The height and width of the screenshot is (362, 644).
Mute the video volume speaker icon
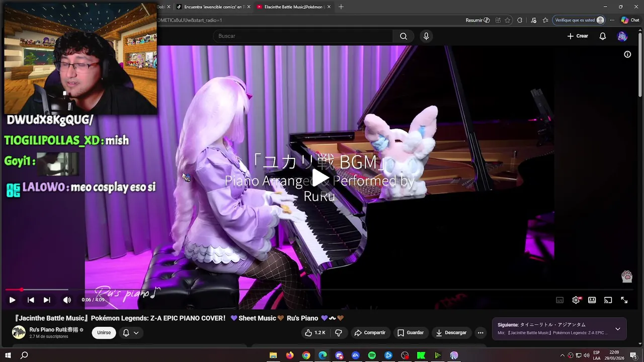click(67, 300)
